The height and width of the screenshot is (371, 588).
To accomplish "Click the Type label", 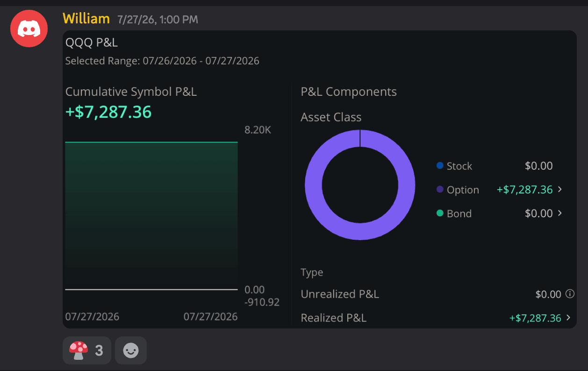I will pyautogui.click(x=312, y=272).
